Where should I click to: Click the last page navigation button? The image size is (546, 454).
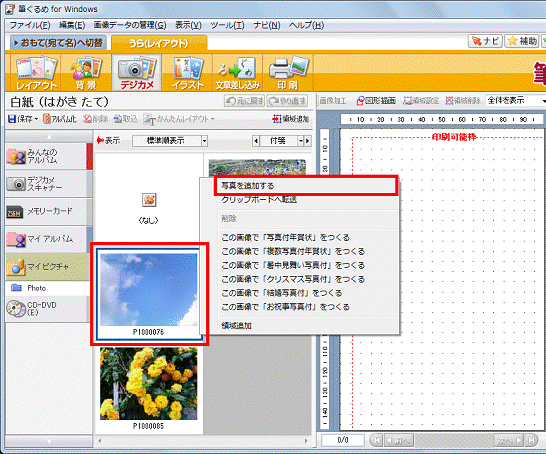[x=531, y=440]
